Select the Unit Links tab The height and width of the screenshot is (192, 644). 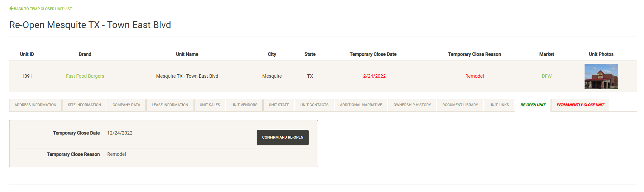point(499,105)
